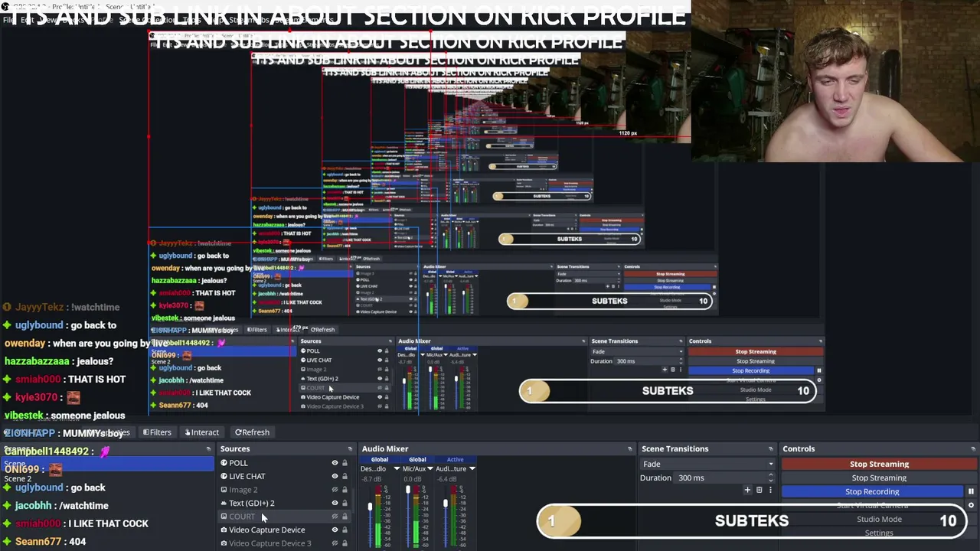This screenshot has height=551, width=980.
Task: Click the Refresh button
Action: click(252, 432)
